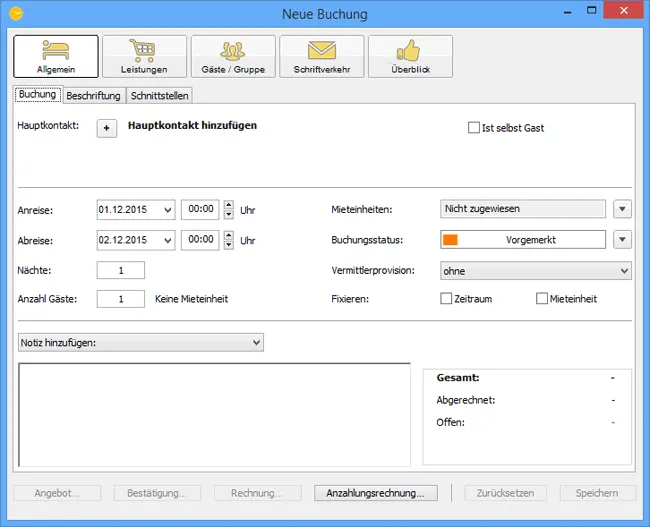Check the Zeitraum fixieren checkbox

[x=446, y=299]
